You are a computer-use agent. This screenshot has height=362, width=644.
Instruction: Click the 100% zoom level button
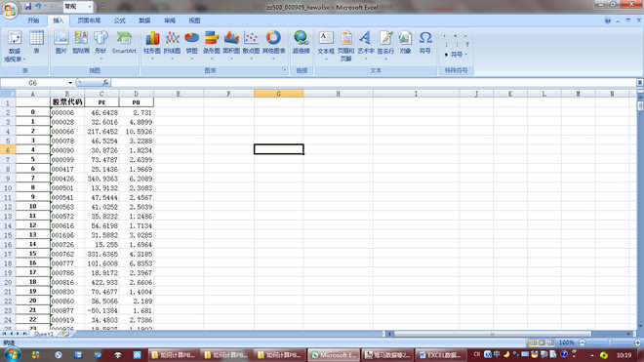[x=566, y=342]
